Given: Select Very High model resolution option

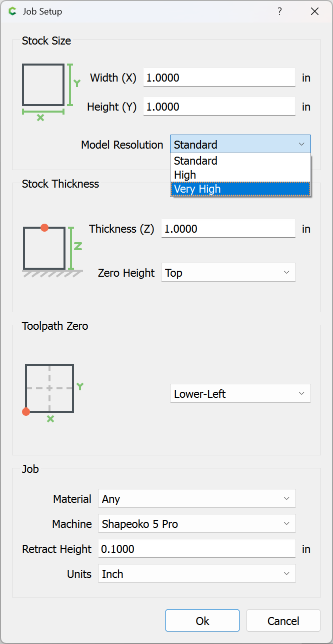Looking at the screenshot, I should pyautogui.click(x=240, y=189).
